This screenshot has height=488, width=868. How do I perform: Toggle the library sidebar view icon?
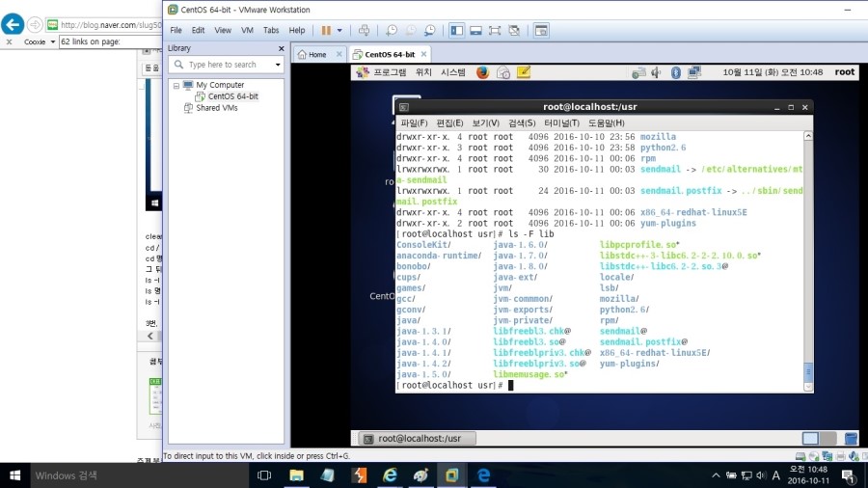pyautogui.click(x=457, y=31)
